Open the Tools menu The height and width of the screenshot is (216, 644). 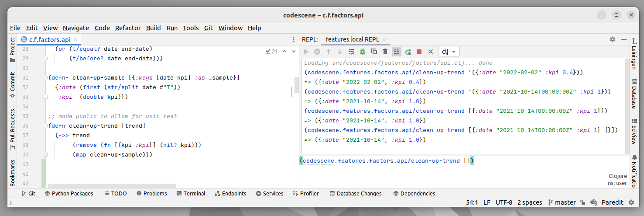191,28
